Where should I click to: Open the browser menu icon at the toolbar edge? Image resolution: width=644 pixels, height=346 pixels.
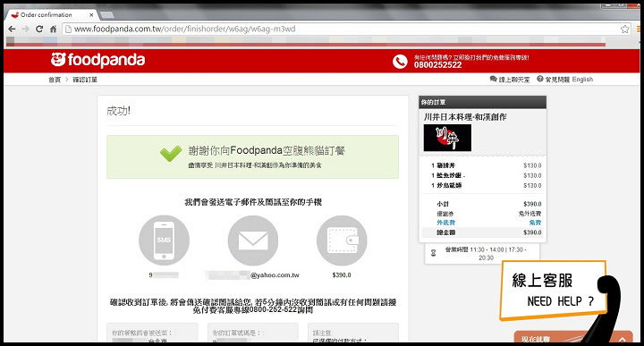639,30
